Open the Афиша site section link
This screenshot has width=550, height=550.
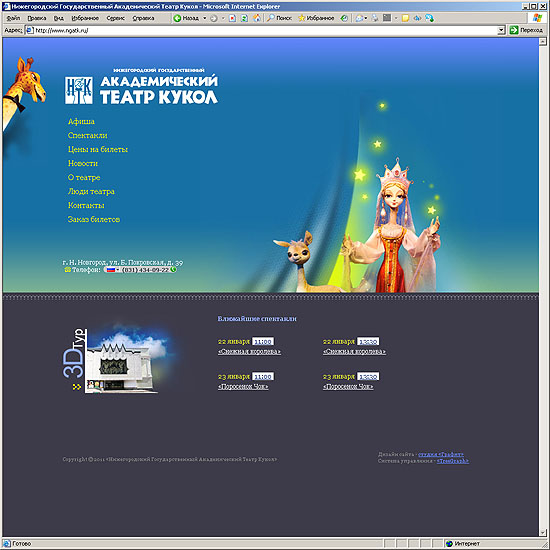pyautogui.click(x=81, y=122)
